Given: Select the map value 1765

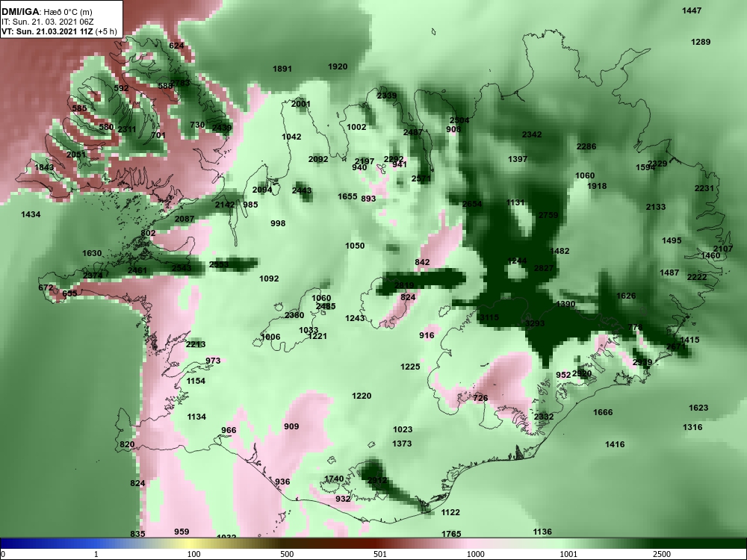Looking at the screenshot, I should coord(451,534).
